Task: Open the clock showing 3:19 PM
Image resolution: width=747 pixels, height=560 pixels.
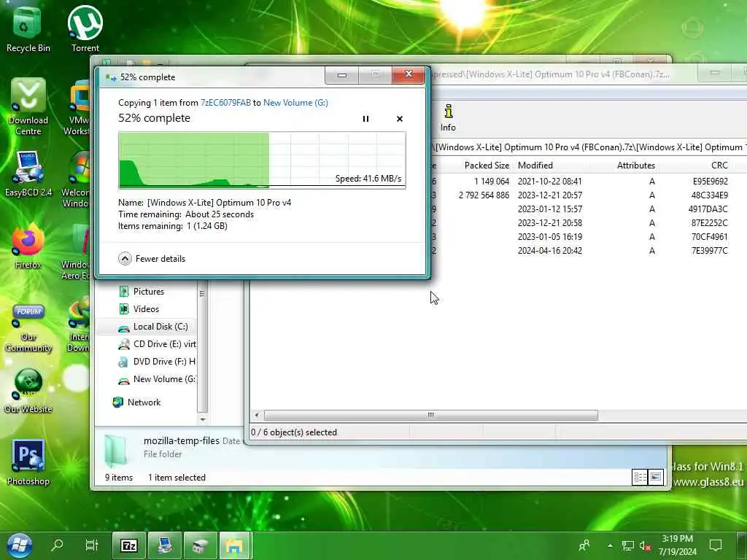Action: pyautogui.click(x=677, y=545)
